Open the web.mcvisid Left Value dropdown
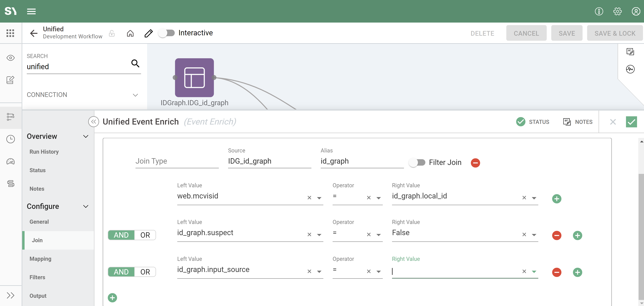The height and width of the screenshot is (306, 644). coord(319,198)
